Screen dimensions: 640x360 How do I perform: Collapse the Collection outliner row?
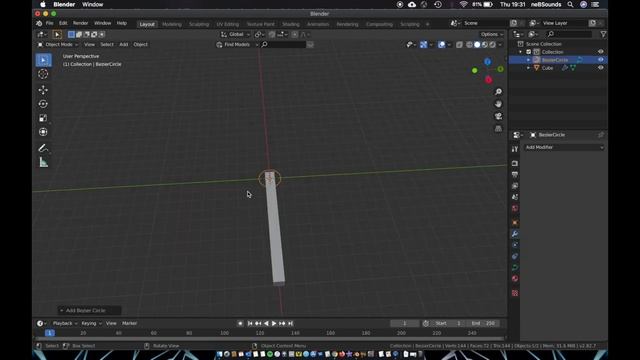click(520, 52)
